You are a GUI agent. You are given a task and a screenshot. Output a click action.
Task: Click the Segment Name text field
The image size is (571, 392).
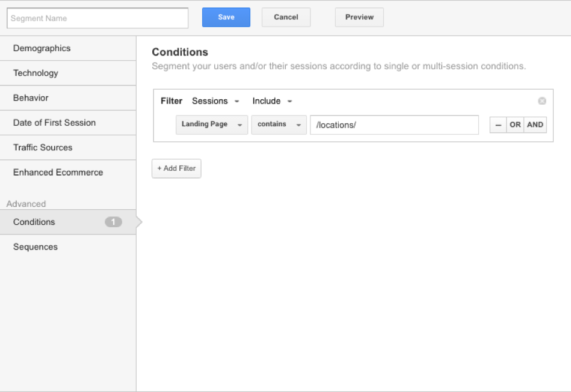(97, 18)
